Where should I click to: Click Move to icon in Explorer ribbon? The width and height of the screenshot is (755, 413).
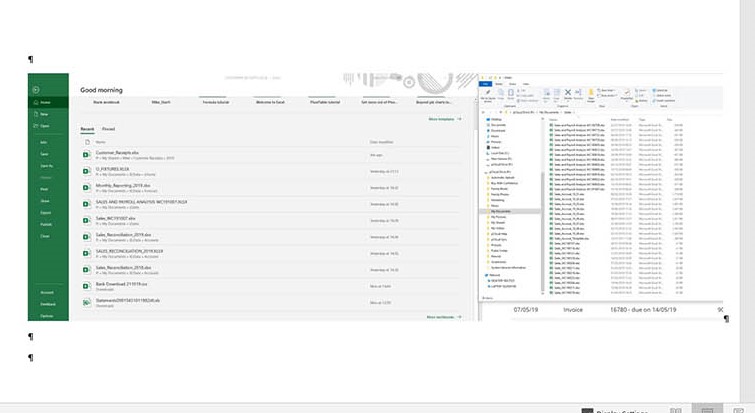(x=547, y=94)
